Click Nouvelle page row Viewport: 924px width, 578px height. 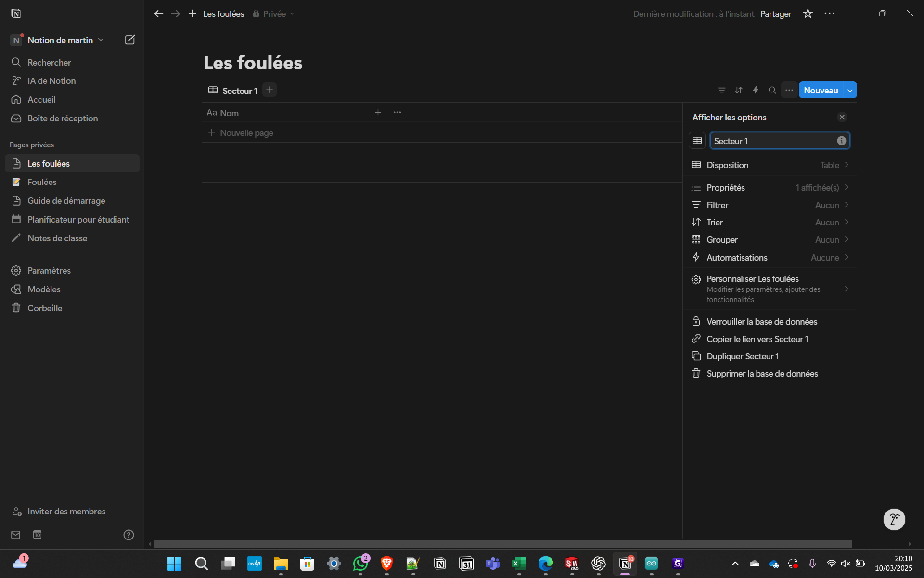[442, 132]
